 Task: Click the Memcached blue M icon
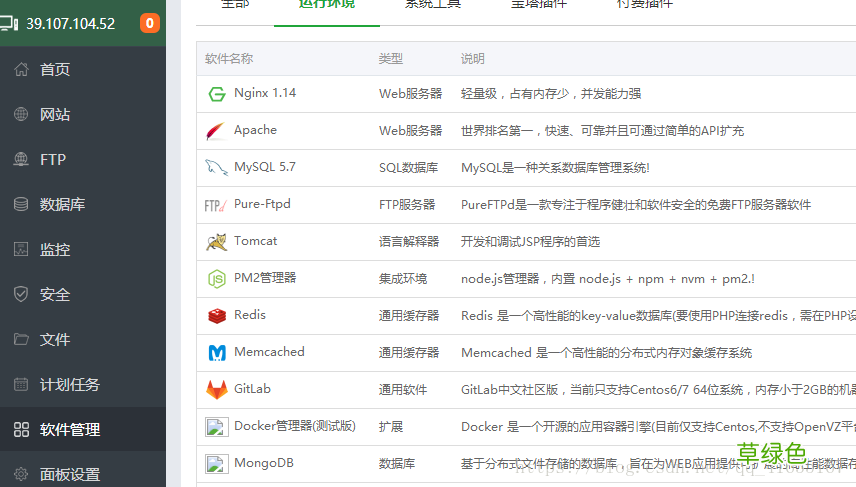coord(217,353)
